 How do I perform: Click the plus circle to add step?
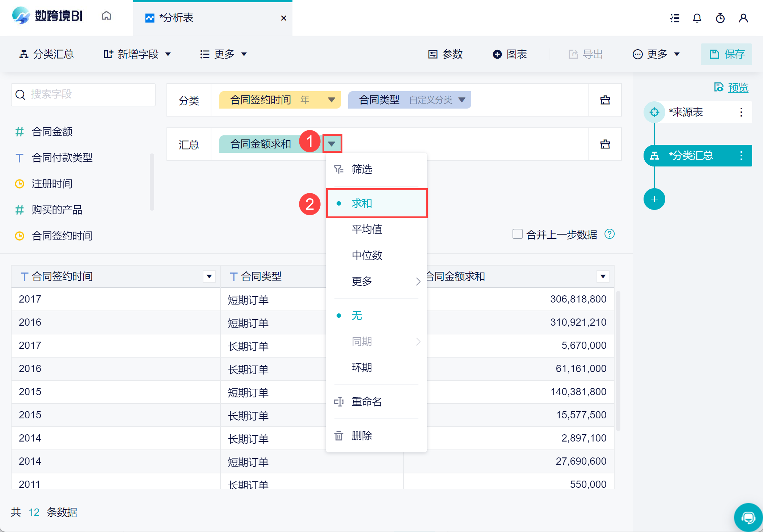click(654, 199)
